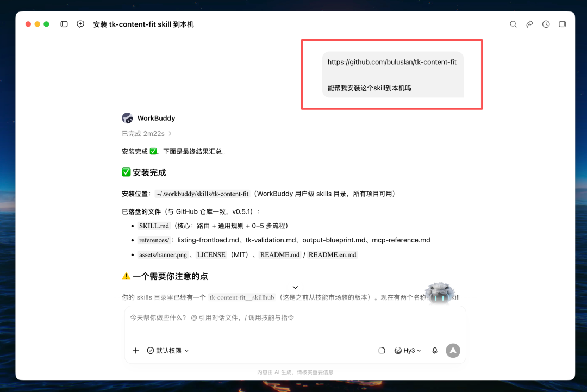Expand the 已完成 2m22s details chevron
Image resolution: width=587 pixels, height=392 pixels.
170,134
